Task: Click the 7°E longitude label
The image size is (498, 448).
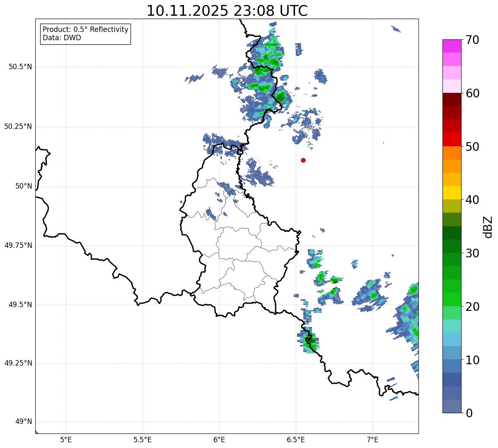Action: click(372, 439)
